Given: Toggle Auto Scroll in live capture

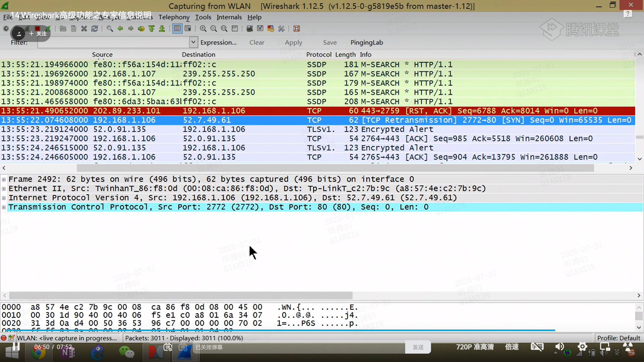Looking at the screenshot, I should [188, 28].
